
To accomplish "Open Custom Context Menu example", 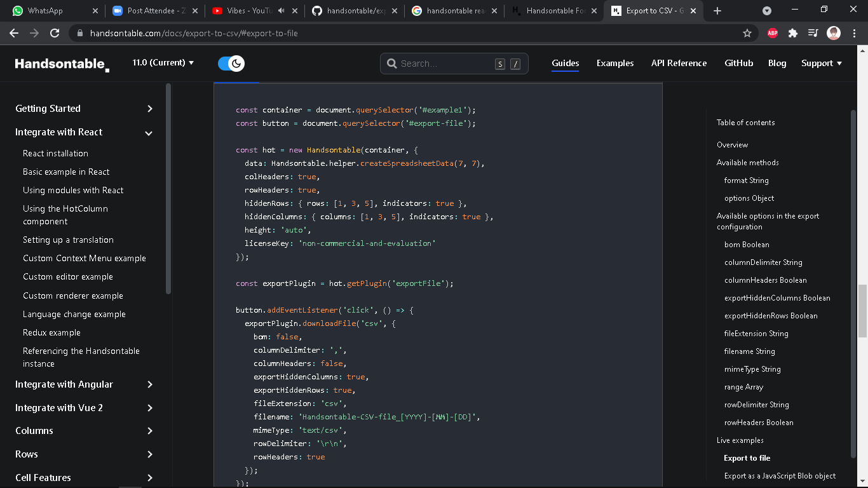I will point(85,258).
